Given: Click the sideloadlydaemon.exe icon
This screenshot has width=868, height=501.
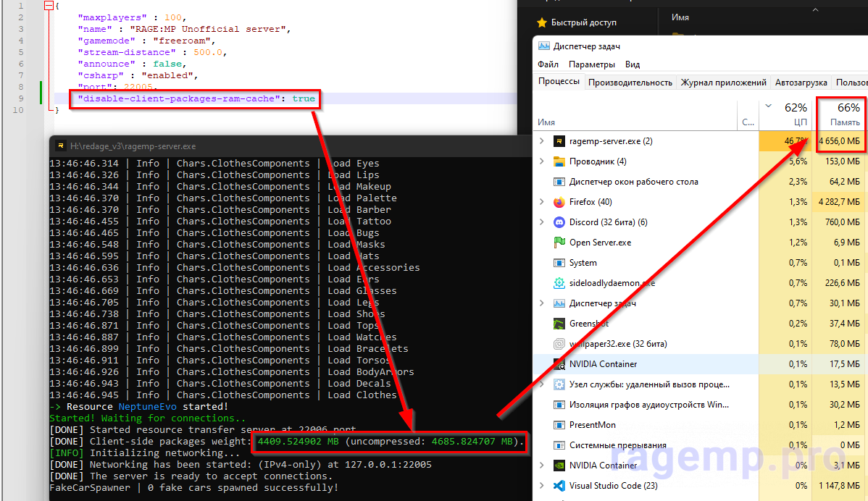Looking at the screenshot, I should tap(559, 283).
